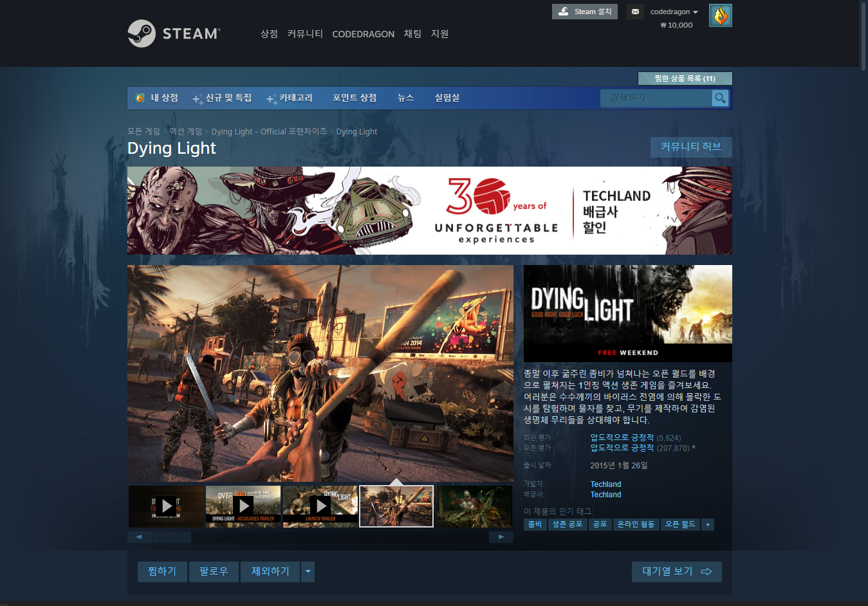
Task: Open dropdown arrow next to 제외하기
Action: tap(308, 571)
